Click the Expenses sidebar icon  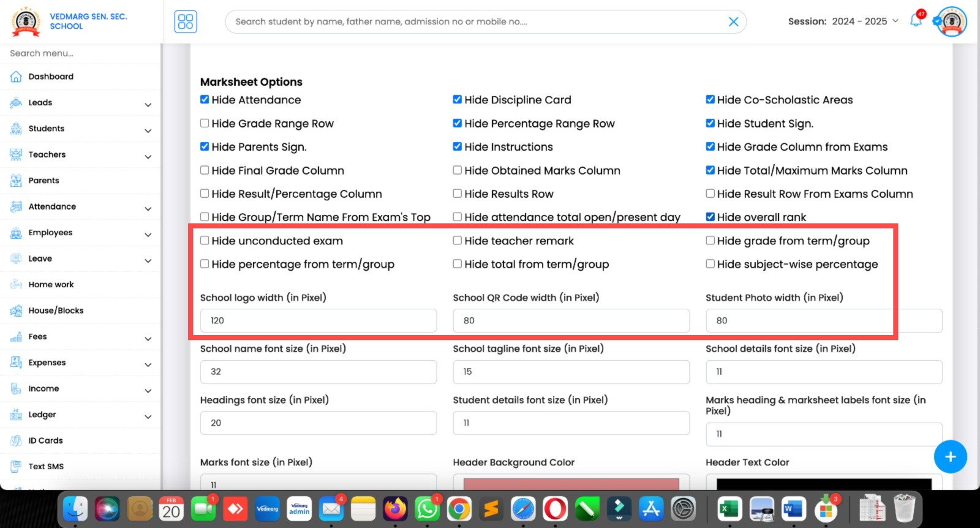(x=16, y=363)
